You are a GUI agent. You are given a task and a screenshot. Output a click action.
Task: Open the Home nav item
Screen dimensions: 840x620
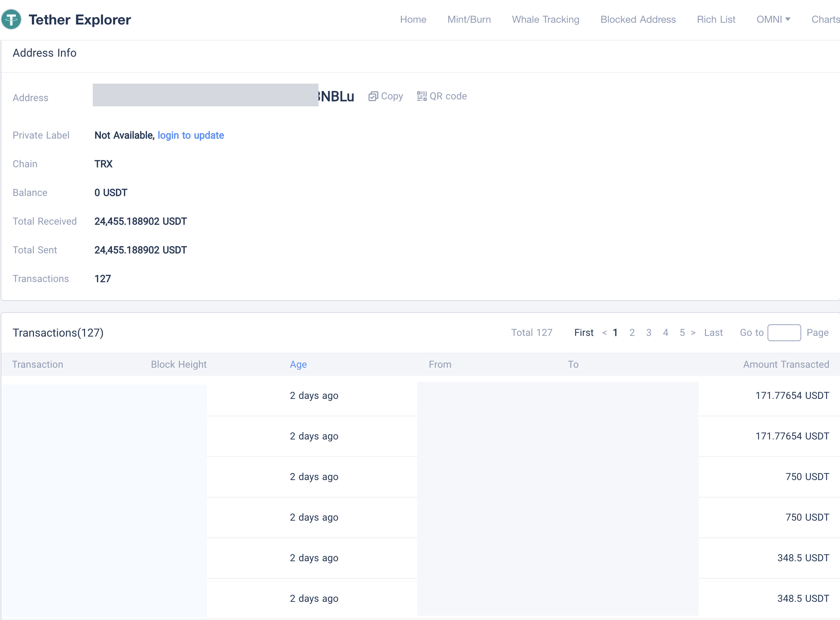tap(413, 20)
